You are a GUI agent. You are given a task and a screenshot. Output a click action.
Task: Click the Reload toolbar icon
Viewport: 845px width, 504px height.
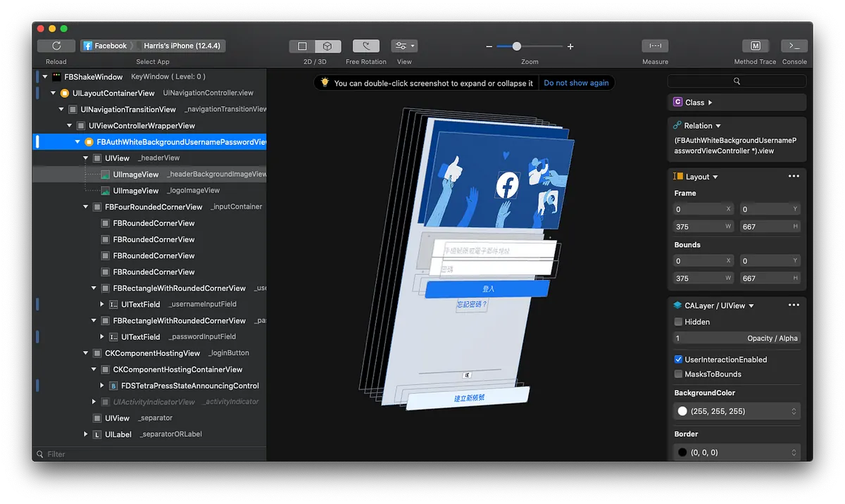56,46
